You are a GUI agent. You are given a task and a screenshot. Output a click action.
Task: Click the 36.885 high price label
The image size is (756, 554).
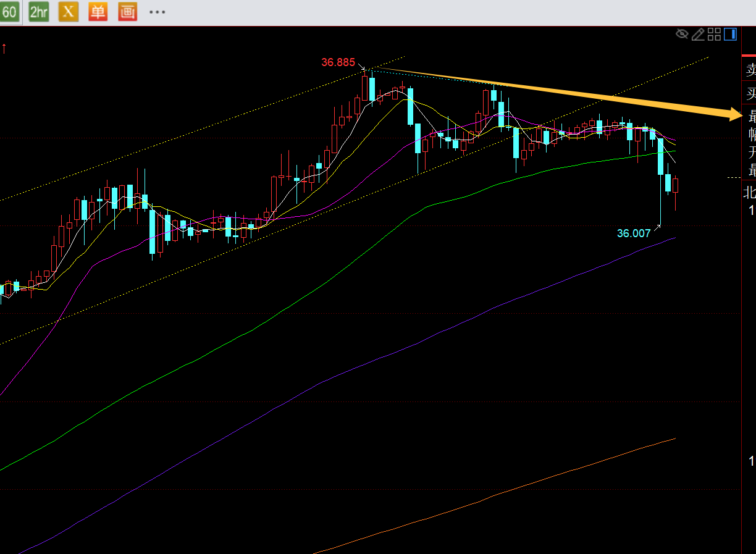pos(338,62)
